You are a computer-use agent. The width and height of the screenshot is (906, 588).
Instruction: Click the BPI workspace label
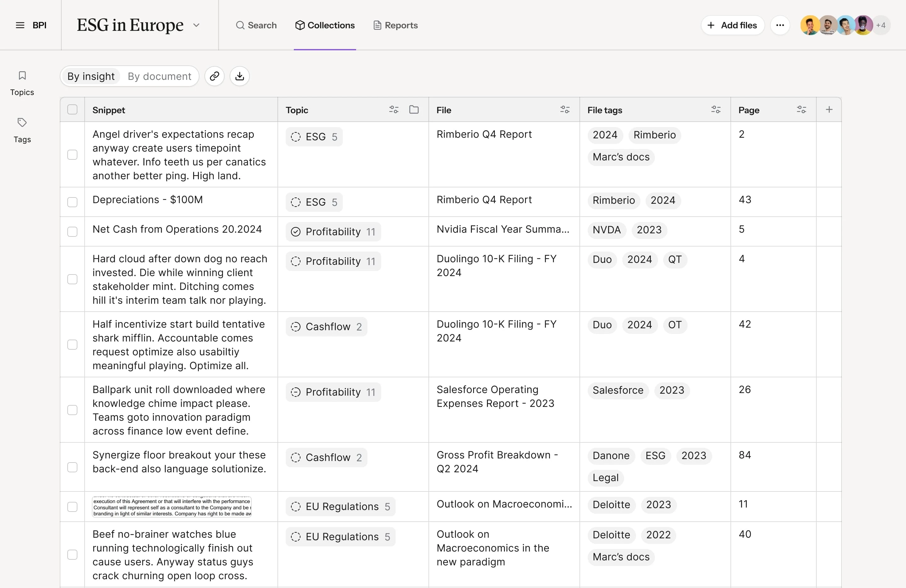(40, 25)
